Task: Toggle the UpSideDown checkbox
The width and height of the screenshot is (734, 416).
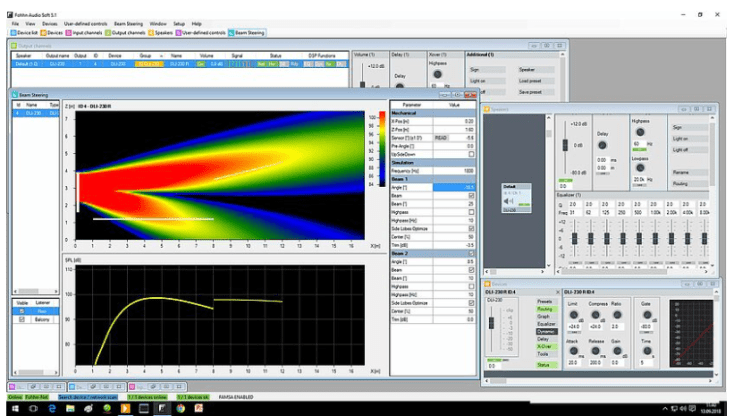Action: click(471, 154)
